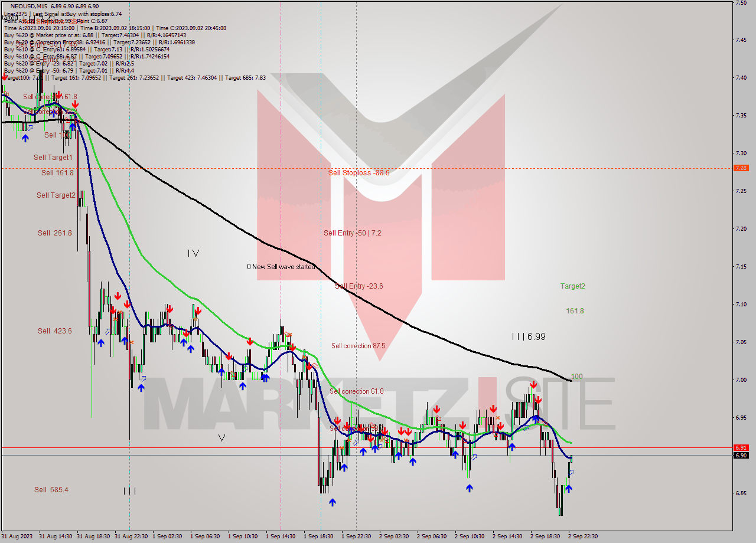The height and width of the screenshot is (543, 756).
Task: Click the 'Sell Stoploss -88.6' label
Action: pyautogui.click(x=359, y=173)
